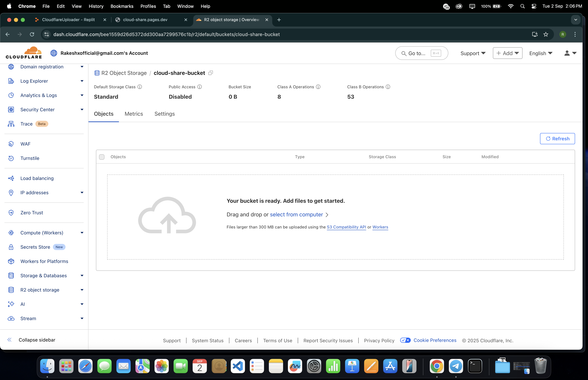Click the WAF sidebar icon
Image resolution: width=588 pixels, height=380 pixels.
(11, 144)
